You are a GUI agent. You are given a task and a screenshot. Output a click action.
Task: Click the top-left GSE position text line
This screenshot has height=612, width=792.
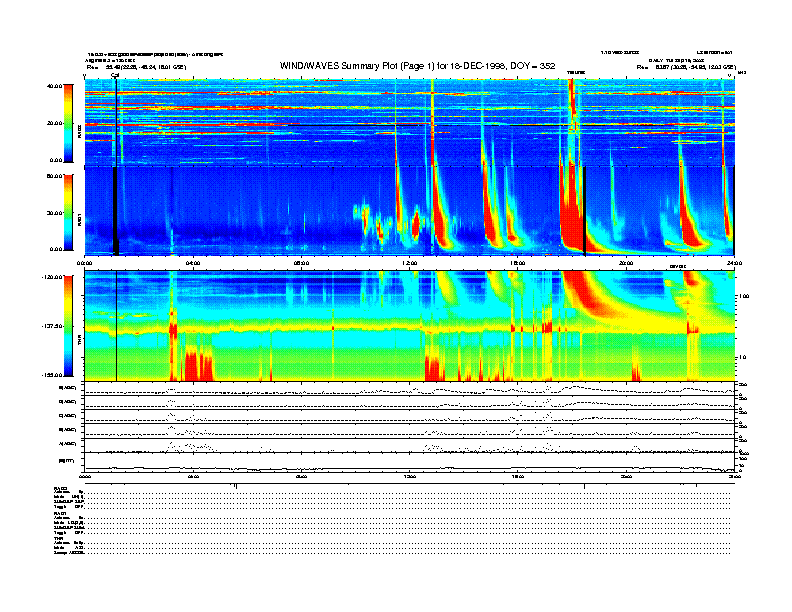136,67
